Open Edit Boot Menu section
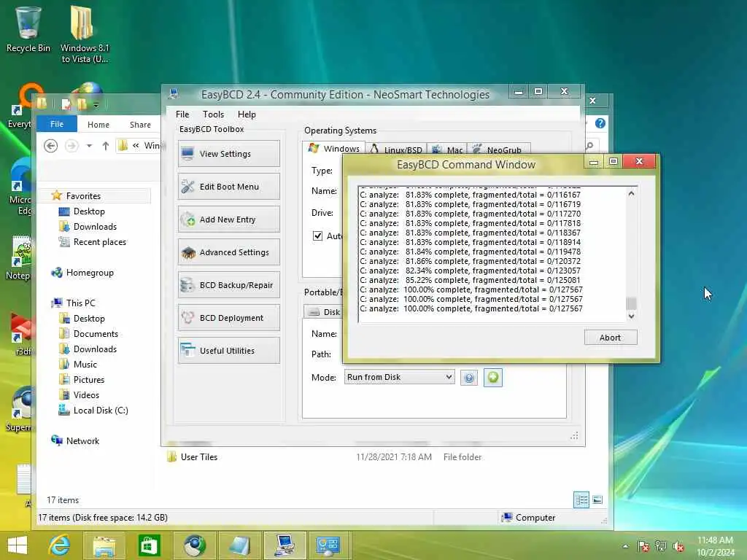 [228, 187]
